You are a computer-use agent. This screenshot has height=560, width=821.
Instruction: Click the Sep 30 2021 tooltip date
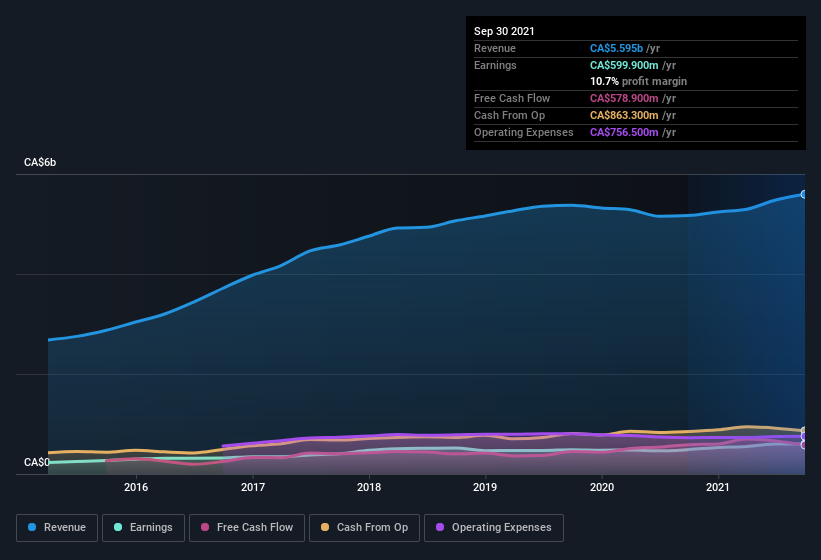[x=504, y=31]
